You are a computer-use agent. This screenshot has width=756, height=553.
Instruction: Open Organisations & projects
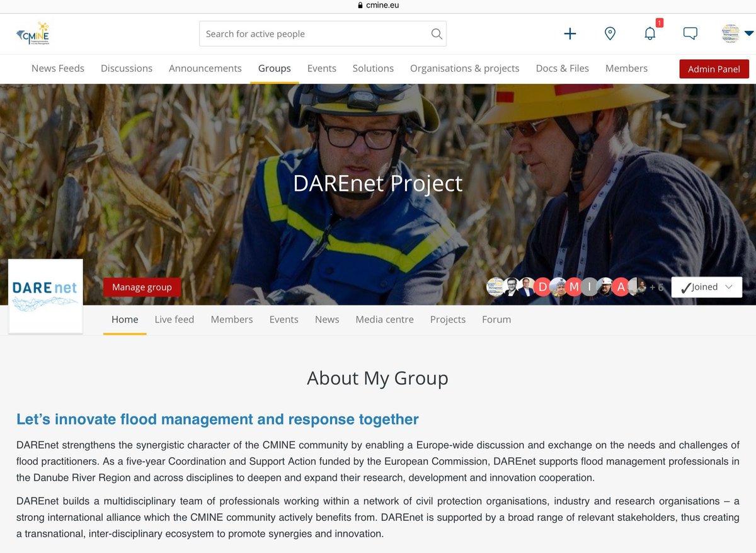pos(465,69)
